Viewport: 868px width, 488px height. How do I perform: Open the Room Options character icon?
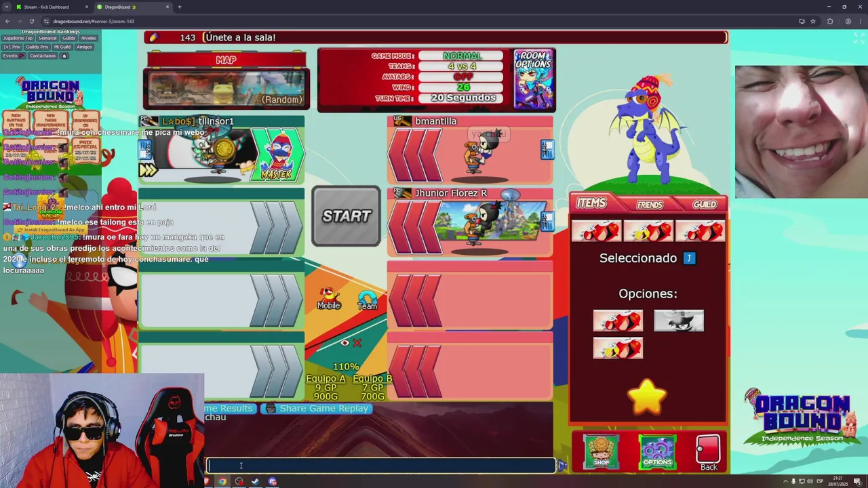coord(534,79)
